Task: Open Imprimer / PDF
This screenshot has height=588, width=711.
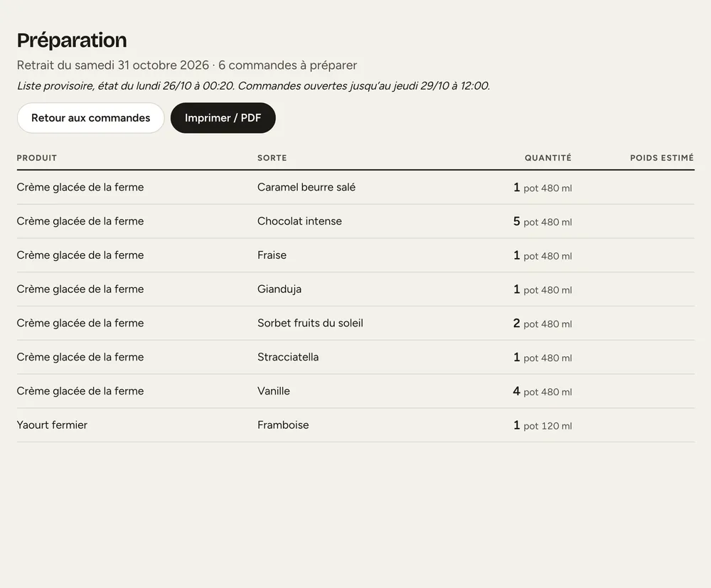Action: pos(223,118)
